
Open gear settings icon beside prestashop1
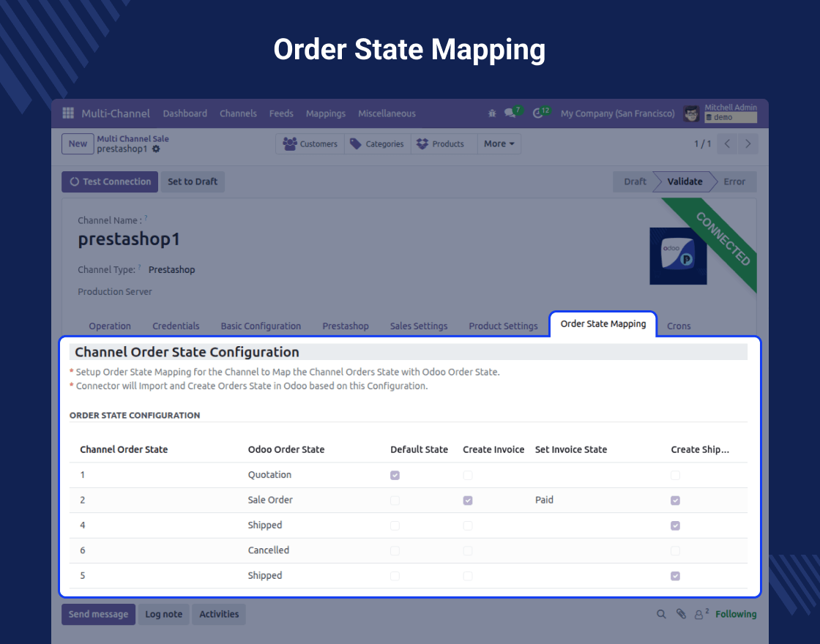click(156, 149)
